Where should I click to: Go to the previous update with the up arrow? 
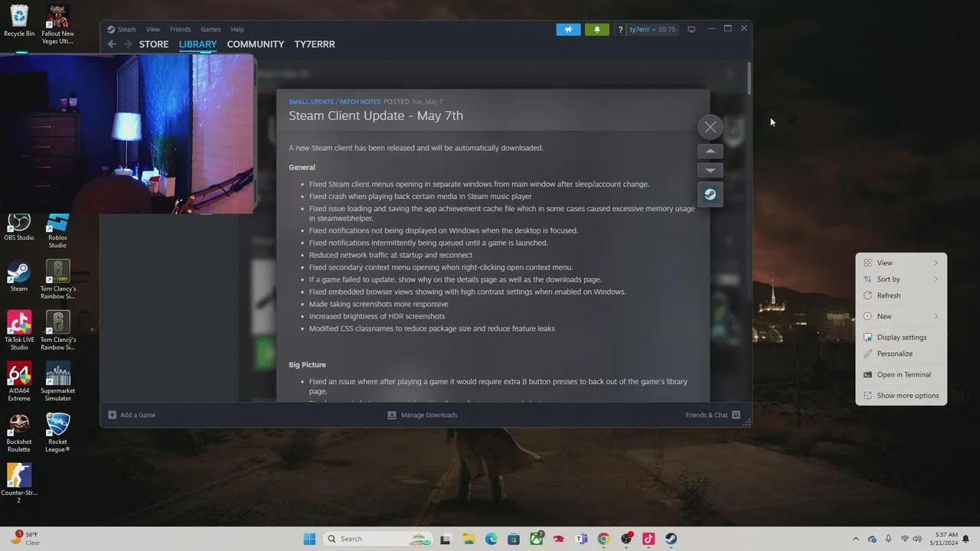(710, 152)
